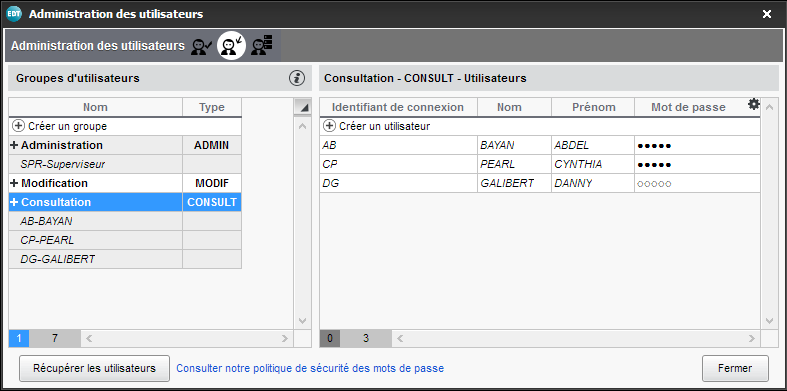The image size is (787, 391).
Task: Click the EDT application logo icon
Action: click(14, 14)
